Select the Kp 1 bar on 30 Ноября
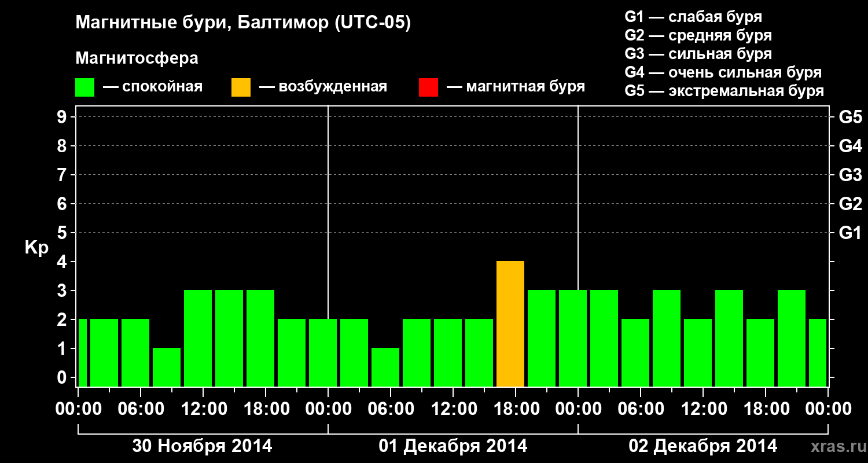 167,368
